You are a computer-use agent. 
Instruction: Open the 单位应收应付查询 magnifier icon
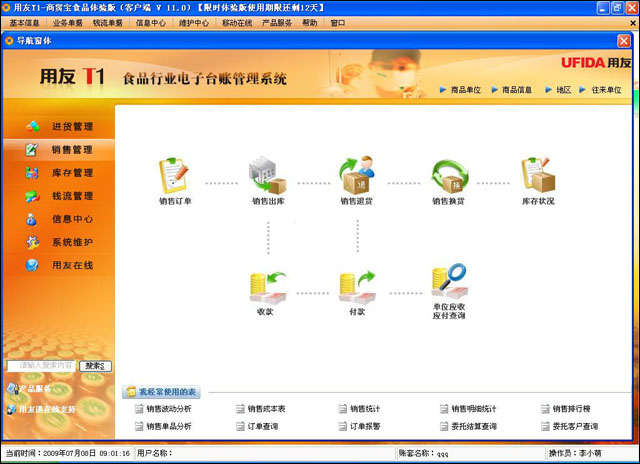pos(449,282)
